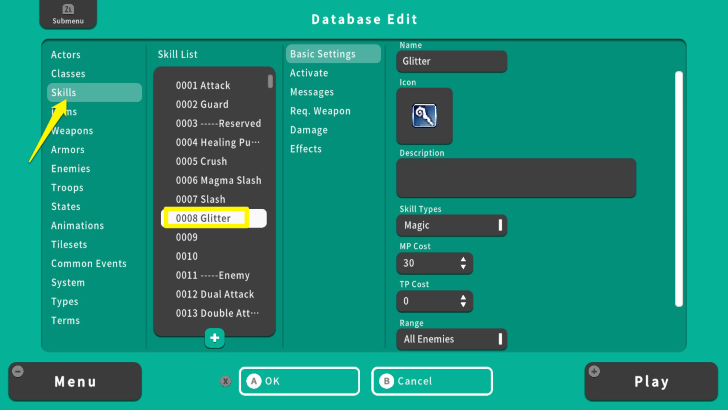Select empty skill slot 0010
Viewport: 728px width, 410px height.
coord(214,257)
